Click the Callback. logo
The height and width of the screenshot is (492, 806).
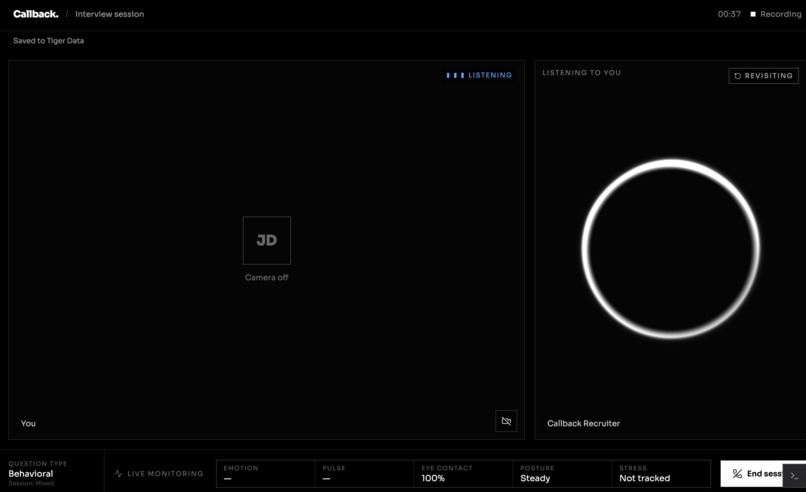(35, 14)
